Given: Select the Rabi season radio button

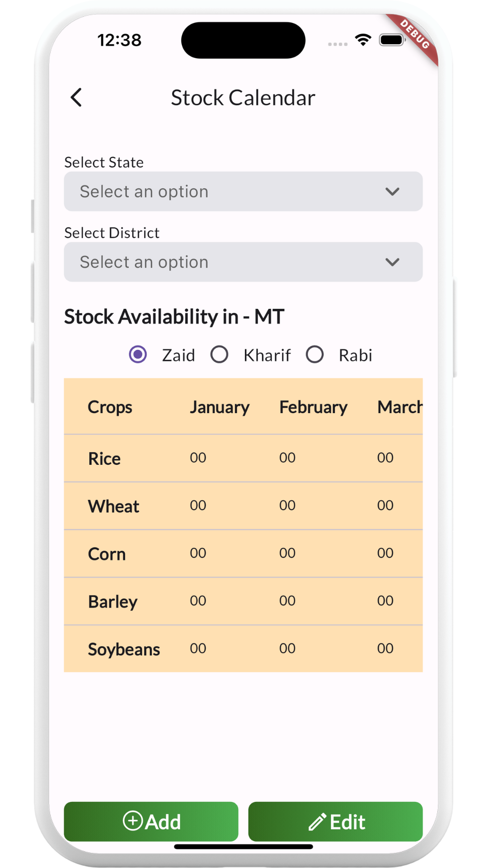Looking at the screenshot, I should [314, 354].
